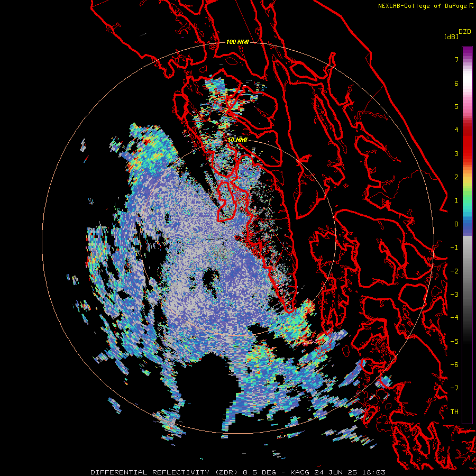Image resolution: width=476 pixels, height=476 pixels.
Task: Click the scale value -4
Action: tap(454, 318)
